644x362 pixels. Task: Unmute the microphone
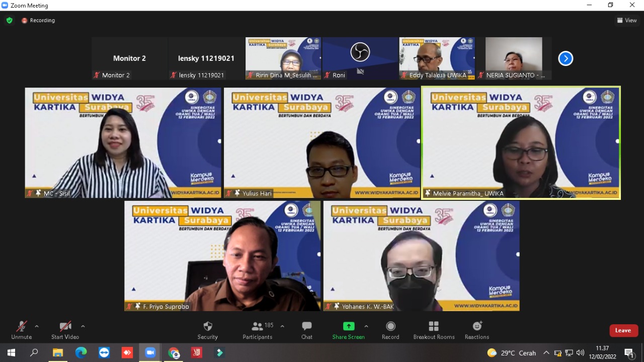tap(21, 330)
